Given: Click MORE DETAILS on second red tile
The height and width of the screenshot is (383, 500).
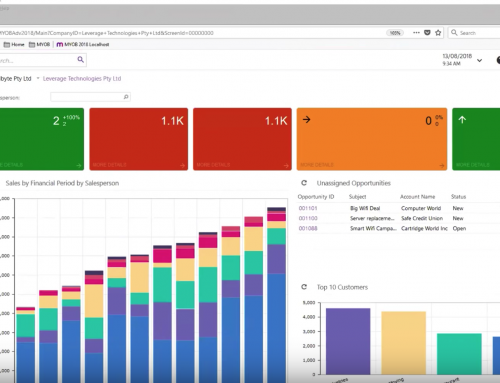Looking at the screenshot, I should 213,165.
